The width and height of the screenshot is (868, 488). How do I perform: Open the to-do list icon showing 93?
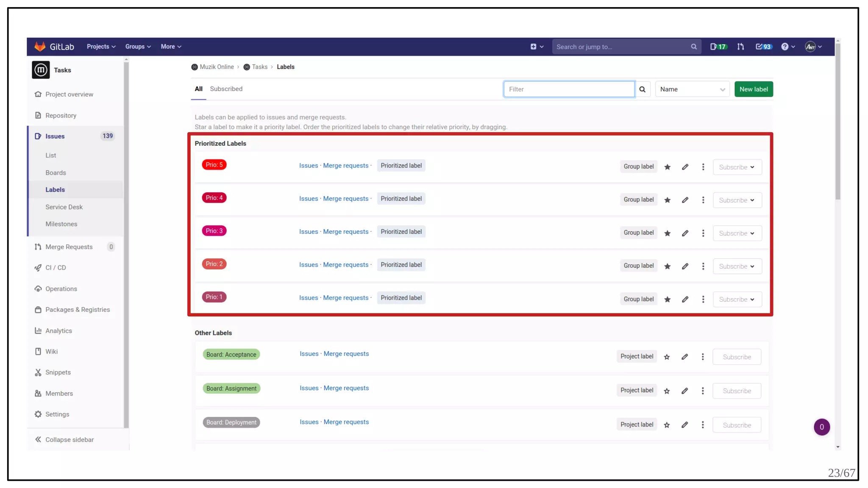[x=763, y=47]
